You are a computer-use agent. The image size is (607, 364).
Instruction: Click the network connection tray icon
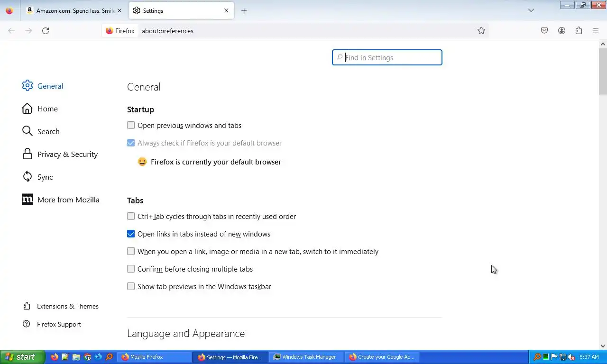[x=563, y=357]
